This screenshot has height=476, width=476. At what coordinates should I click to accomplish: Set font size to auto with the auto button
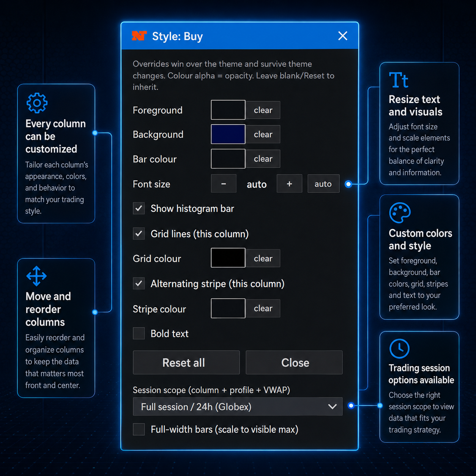coord(323,184)
